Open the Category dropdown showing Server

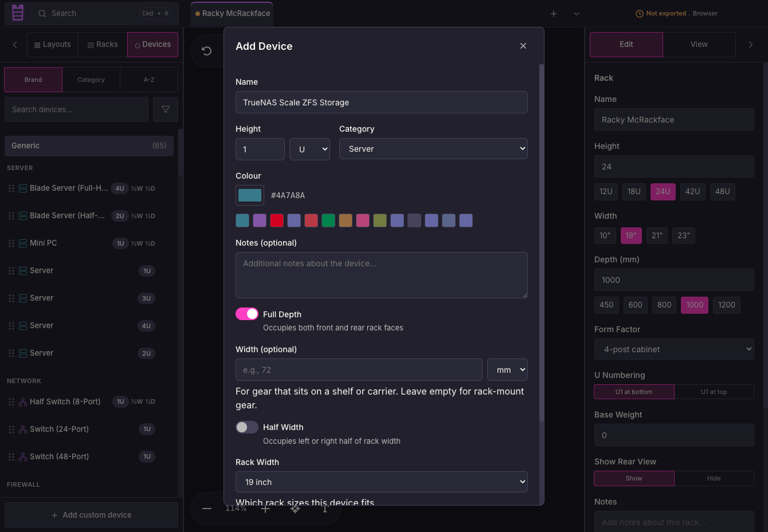tap(433, 149)
